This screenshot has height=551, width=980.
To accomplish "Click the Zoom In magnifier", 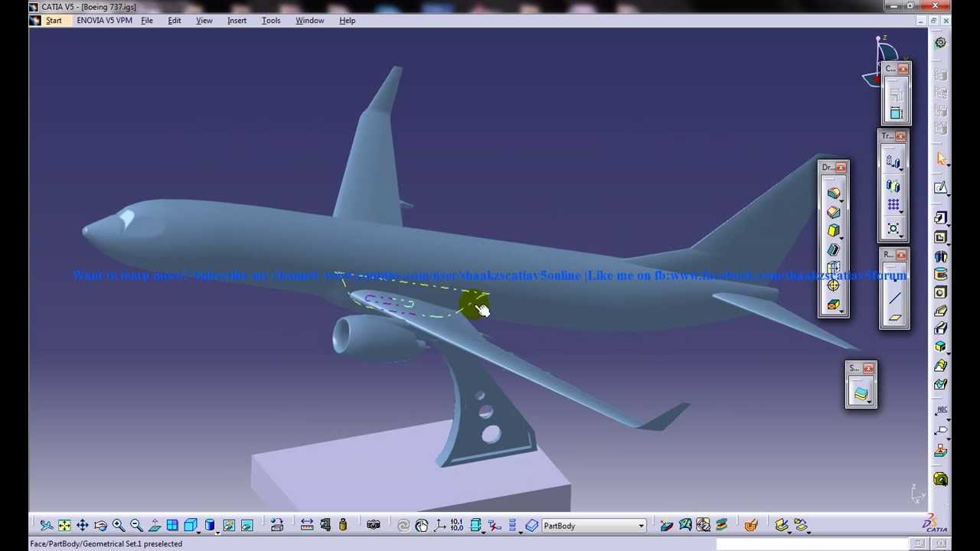I will [x=119, y=526].
